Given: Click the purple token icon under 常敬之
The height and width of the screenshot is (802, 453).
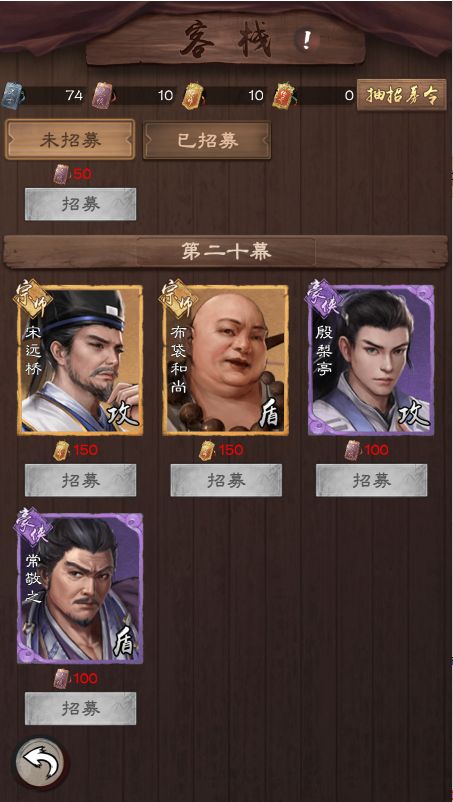Looking at the screenshot, I should [61, 679].
